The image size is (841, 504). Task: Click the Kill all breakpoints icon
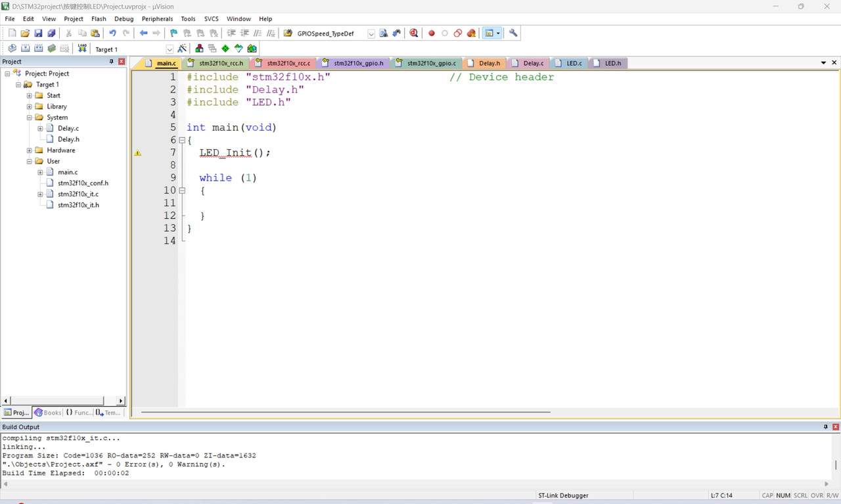tap(471, 33)
